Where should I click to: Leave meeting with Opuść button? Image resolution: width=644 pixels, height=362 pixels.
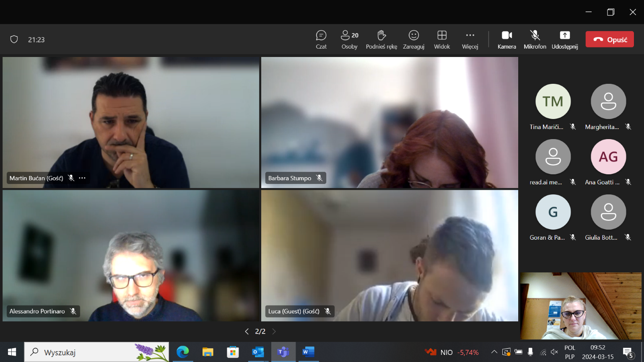tap(610, 39)
